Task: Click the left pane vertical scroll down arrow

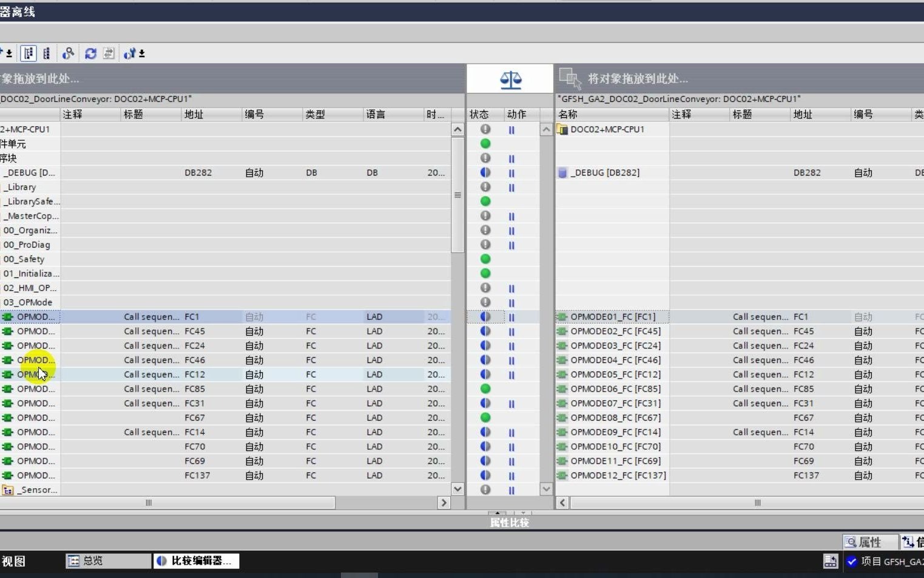Action: pos(457,489)
